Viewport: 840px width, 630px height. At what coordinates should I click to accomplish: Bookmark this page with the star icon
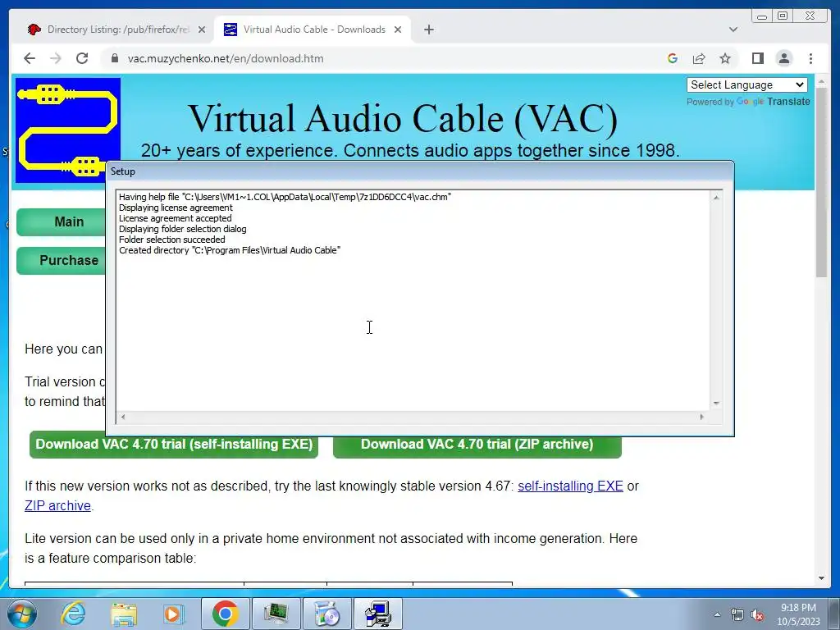click(x=725, y=58)
